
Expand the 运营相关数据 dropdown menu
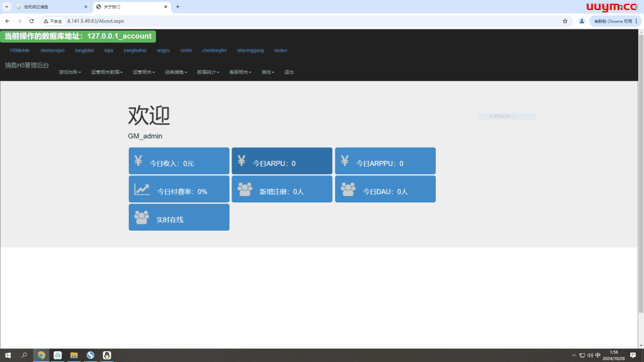106,72
